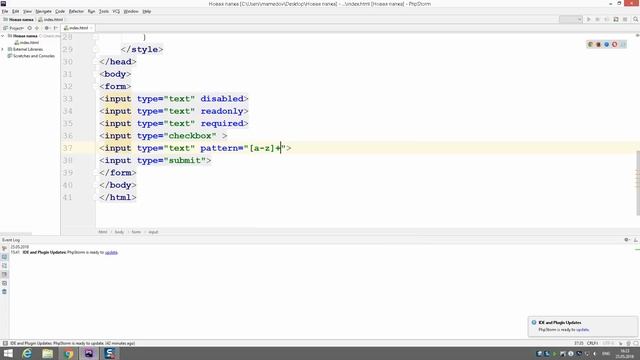Open preview in Opera browser icon
Image resolution: width=640 pixels, height=360 pixels.
[615, 44]
